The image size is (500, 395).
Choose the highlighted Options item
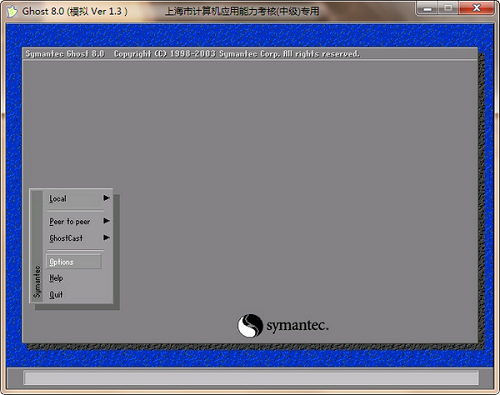click(74, 262)
